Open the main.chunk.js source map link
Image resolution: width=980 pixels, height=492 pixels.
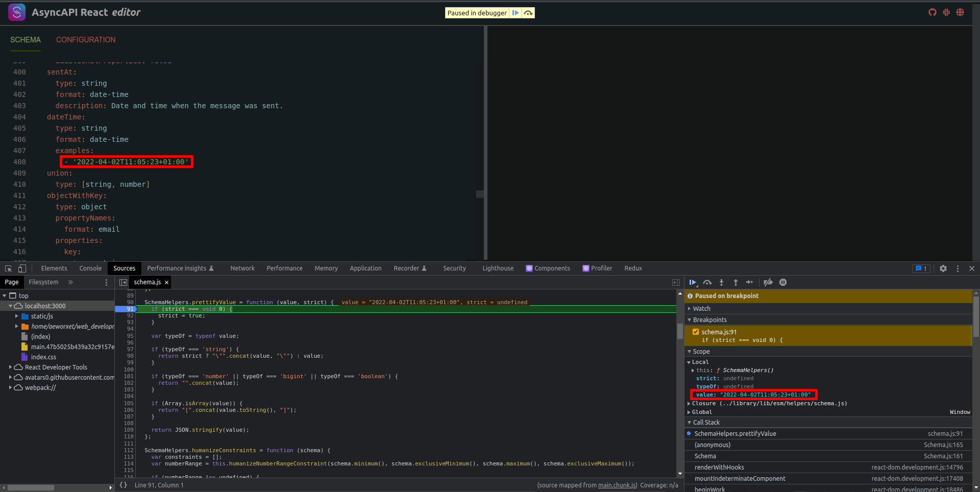pos(617,485)
